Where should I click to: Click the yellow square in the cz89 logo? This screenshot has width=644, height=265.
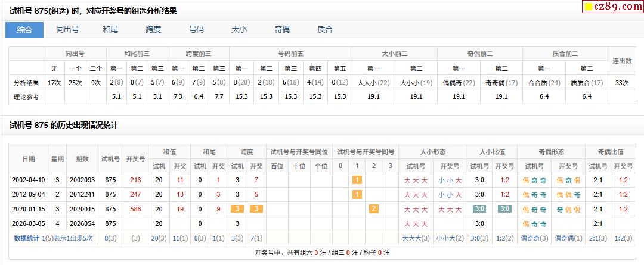(x=588, y=7)
